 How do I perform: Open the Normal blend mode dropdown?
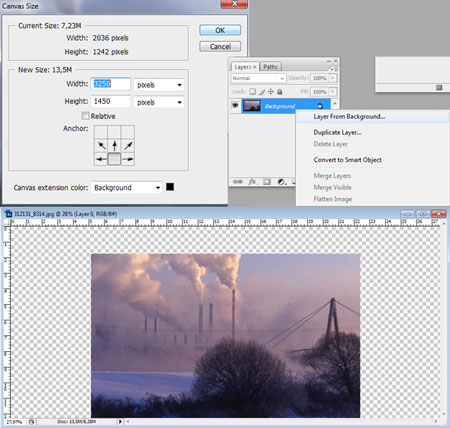tap(258, 78)
